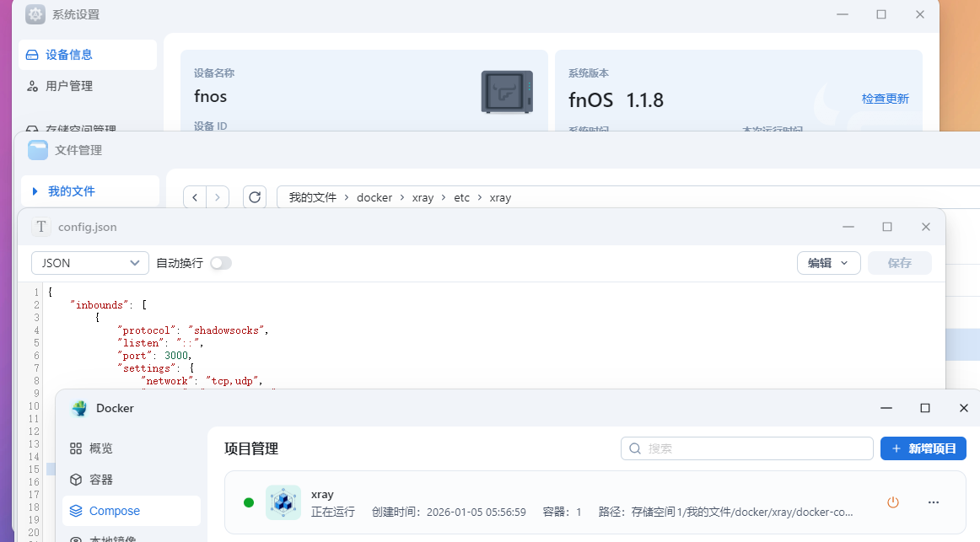Screen dimensions: 980x542
Task: Close the System Settings window
Action: [920, 14]
